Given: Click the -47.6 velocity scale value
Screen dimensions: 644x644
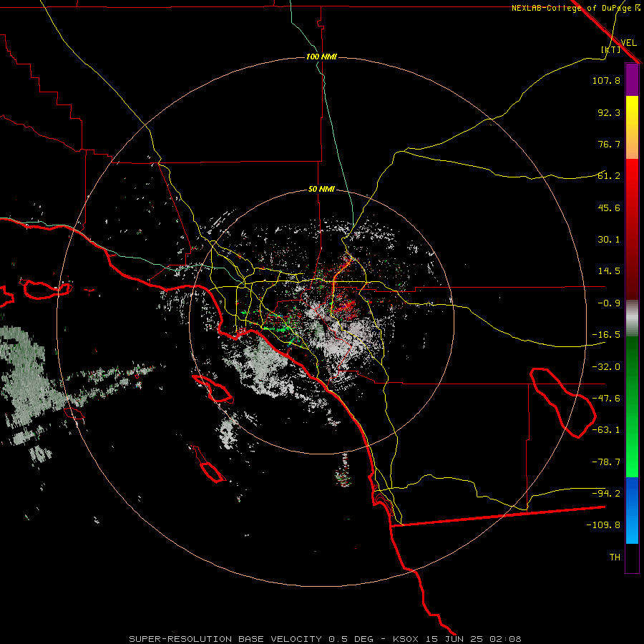Looking at the screenshot, I should 606,399.
